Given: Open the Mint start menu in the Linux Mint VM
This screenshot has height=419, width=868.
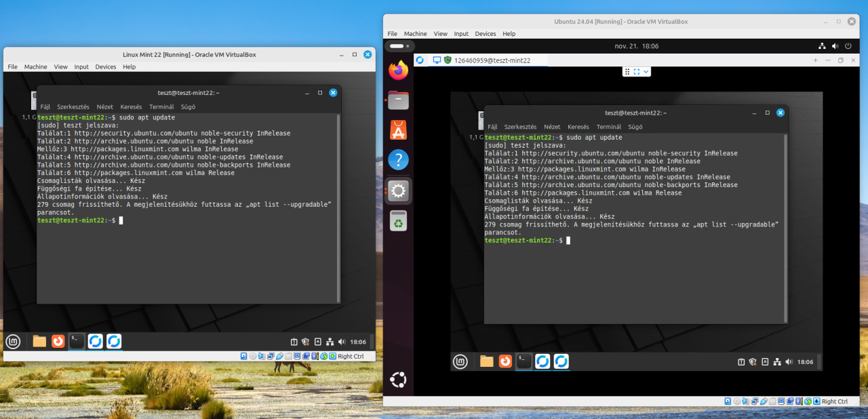Looking at the screenshot, I should 13,341.
